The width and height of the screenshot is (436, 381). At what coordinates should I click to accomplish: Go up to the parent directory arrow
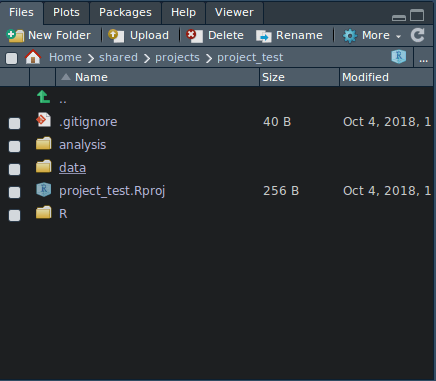(x=43, y=97)
